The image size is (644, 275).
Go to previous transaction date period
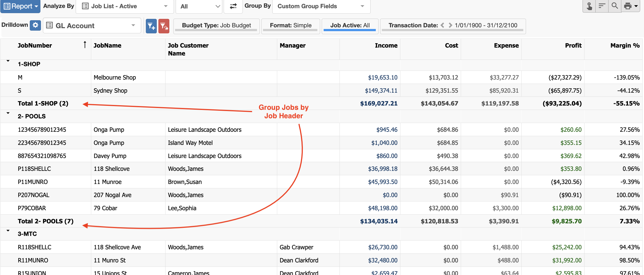442,25
